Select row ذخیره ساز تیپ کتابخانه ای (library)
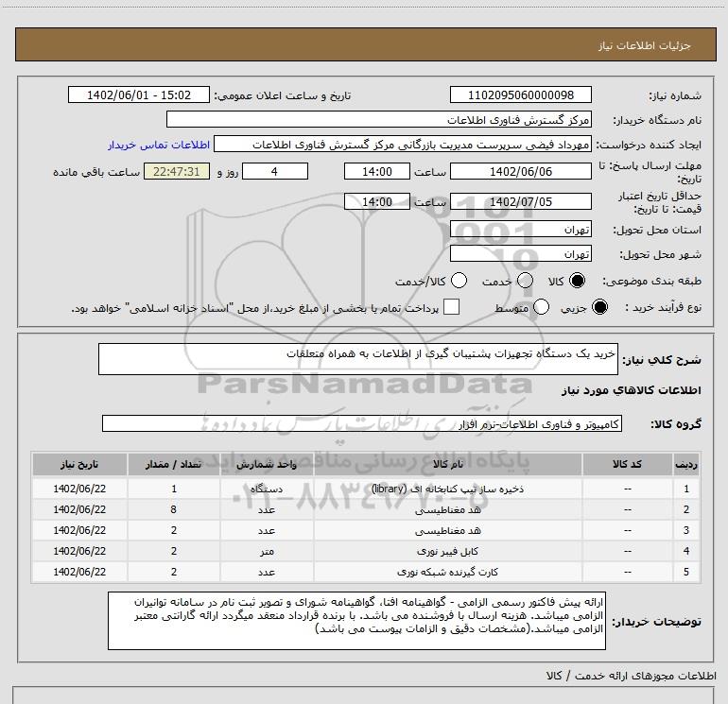 366,489
